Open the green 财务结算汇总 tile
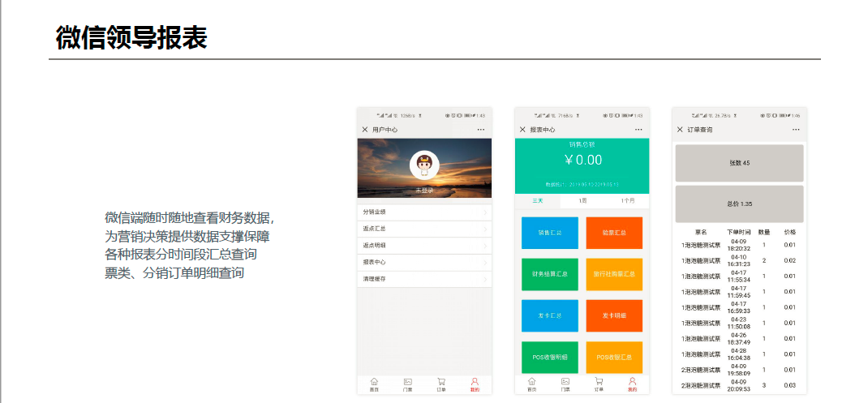Viewport: 868px width, 403px height. 549,274
